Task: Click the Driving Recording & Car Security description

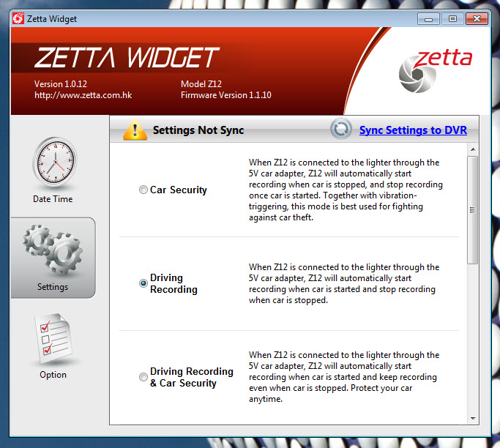Action: pos(344,377)
